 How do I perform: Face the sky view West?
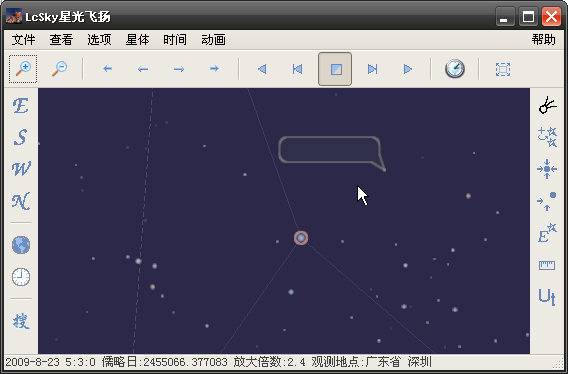21,169
